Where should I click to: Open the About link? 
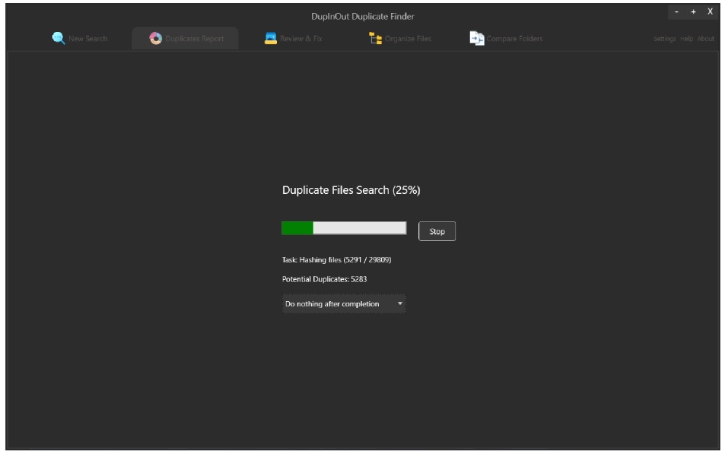[x=706, y=39]
